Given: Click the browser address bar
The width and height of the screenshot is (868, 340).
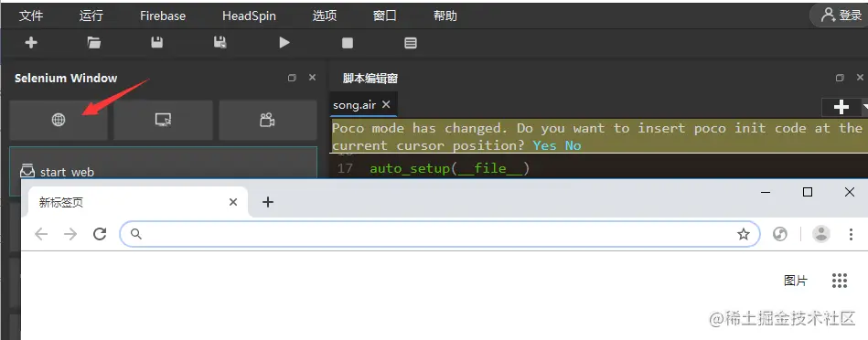Looking at the screenshot, I should (x=440, y=234).
